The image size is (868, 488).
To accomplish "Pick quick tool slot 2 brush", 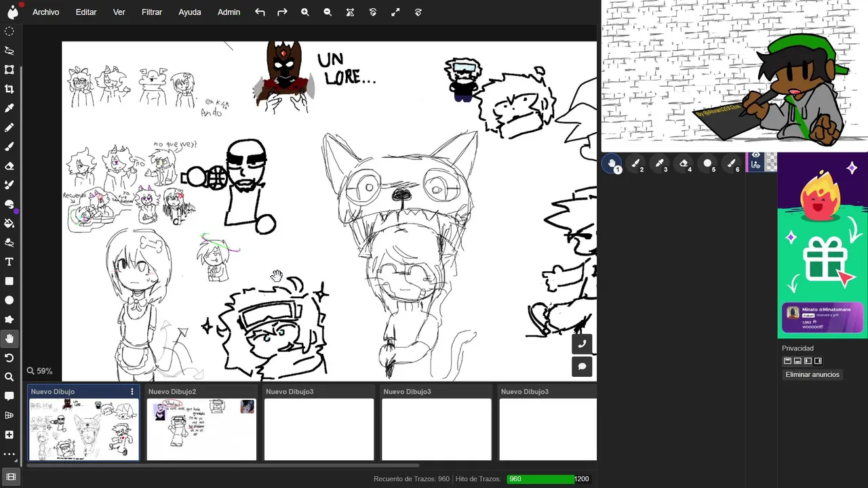I will click(636, 163).
